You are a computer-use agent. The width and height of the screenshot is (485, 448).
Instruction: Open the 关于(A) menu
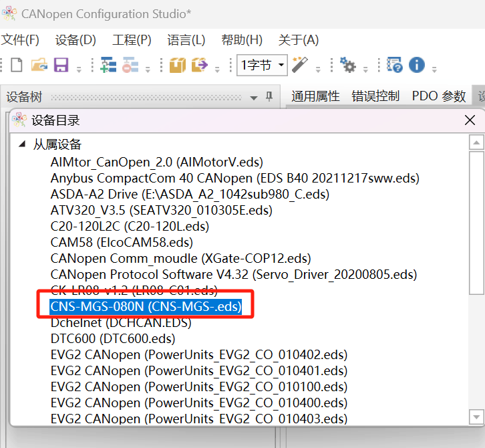(299, 39)
